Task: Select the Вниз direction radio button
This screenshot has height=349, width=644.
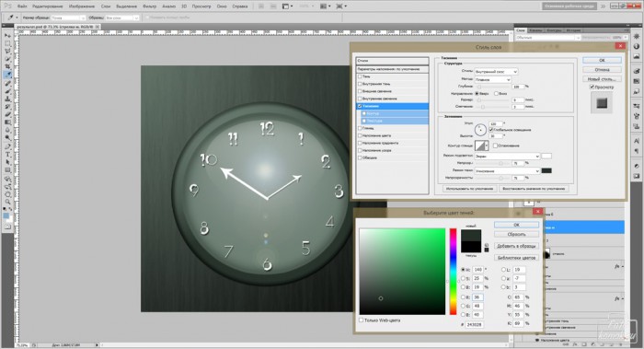Action: click(x=496, y=94)
